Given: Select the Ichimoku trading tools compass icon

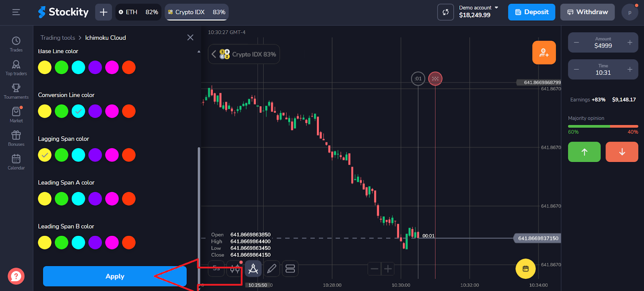Looking at the screenshot, I should tap(253, 268).
